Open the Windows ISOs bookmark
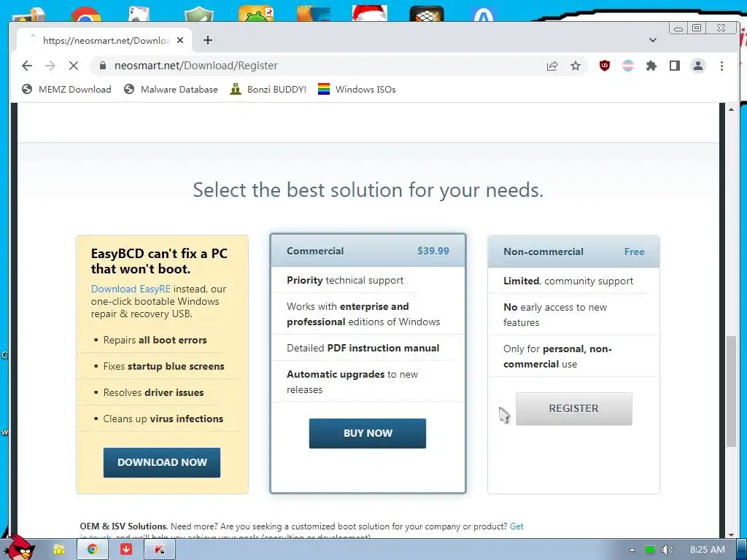 (357, 90)
